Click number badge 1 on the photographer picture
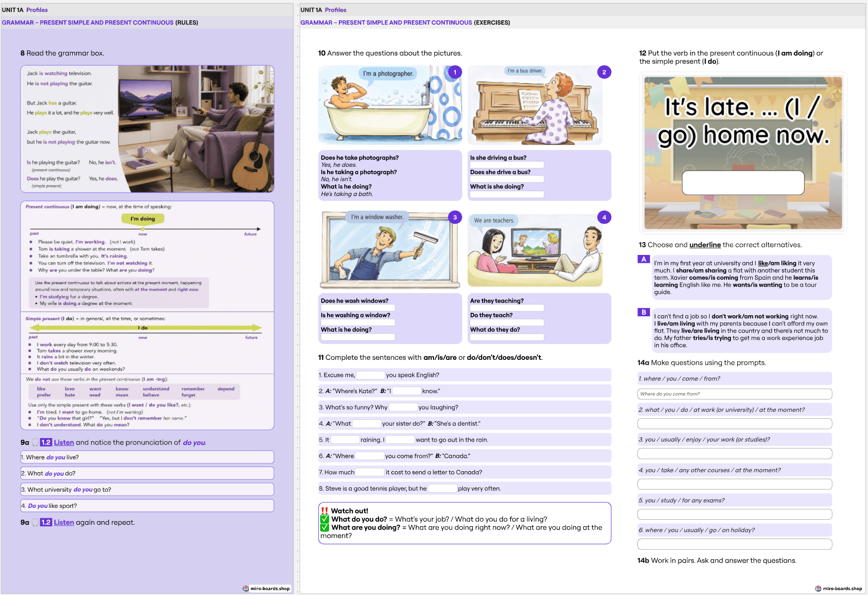Image resolution: width=868 pixels, height=595 pixels. click(455, 72)
